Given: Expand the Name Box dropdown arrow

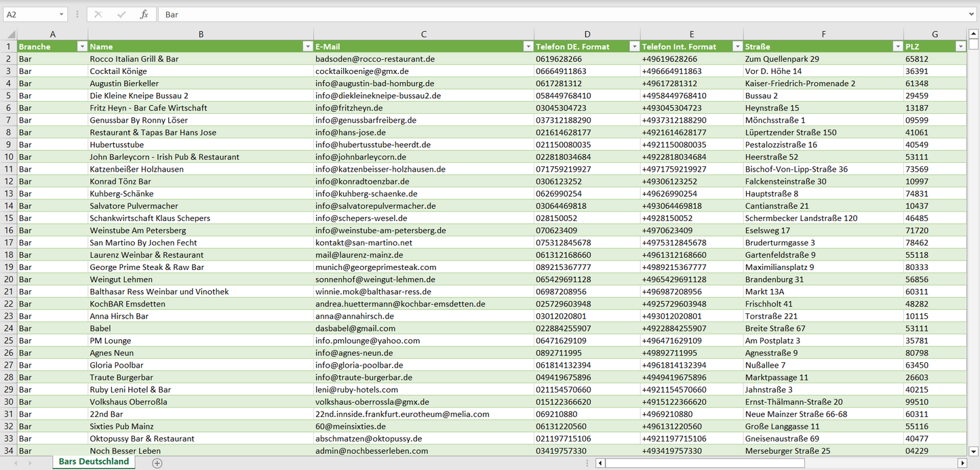Looking at the screenshot, I should tap(61, 14).
